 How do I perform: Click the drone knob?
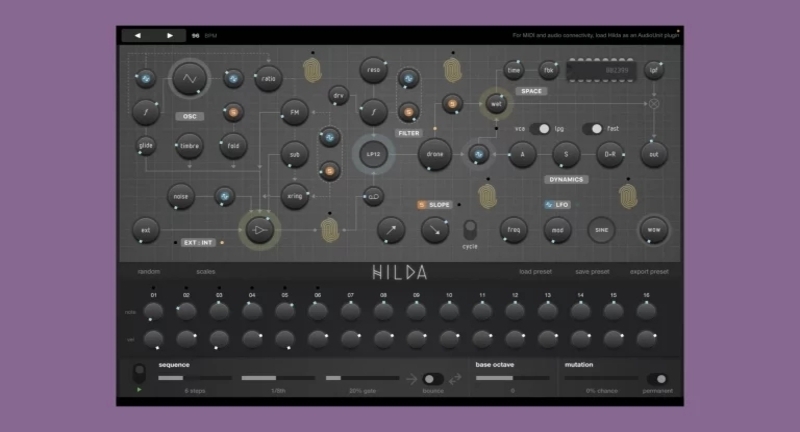click(x=435, y=154)
